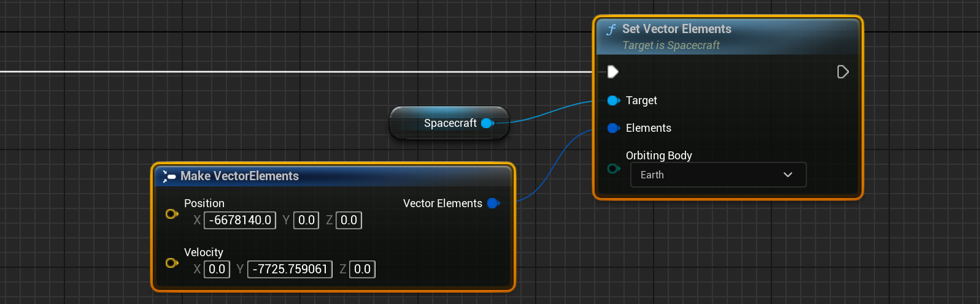Click the Position X value field
The image size is (980, 304).
click(240, 220)
